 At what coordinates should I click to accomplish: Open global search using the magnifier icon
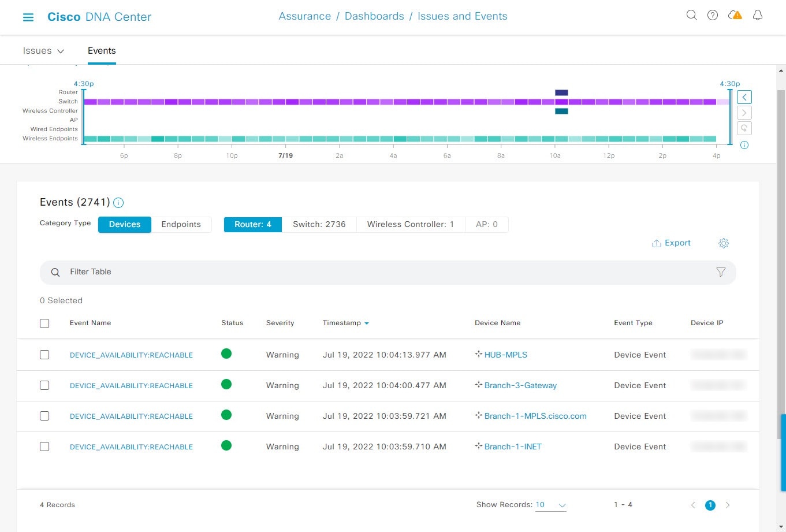(691, 15)
